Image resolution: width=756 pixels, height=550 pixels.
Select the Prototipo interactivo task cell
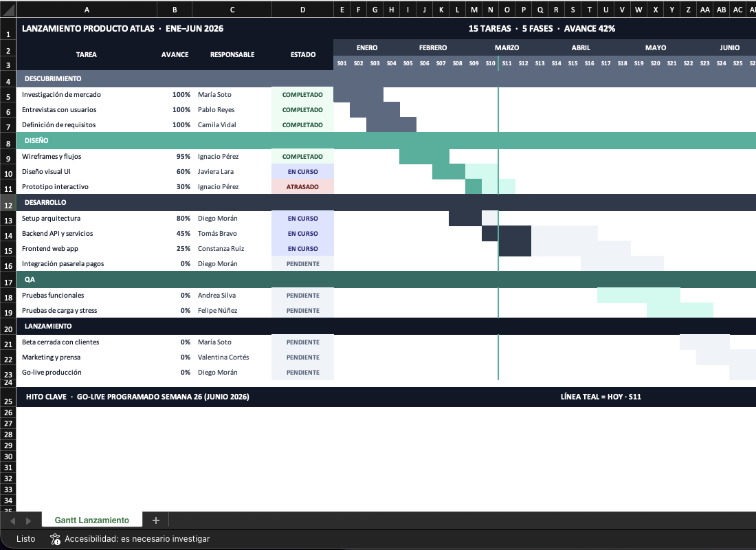click(x=87, y=187)
